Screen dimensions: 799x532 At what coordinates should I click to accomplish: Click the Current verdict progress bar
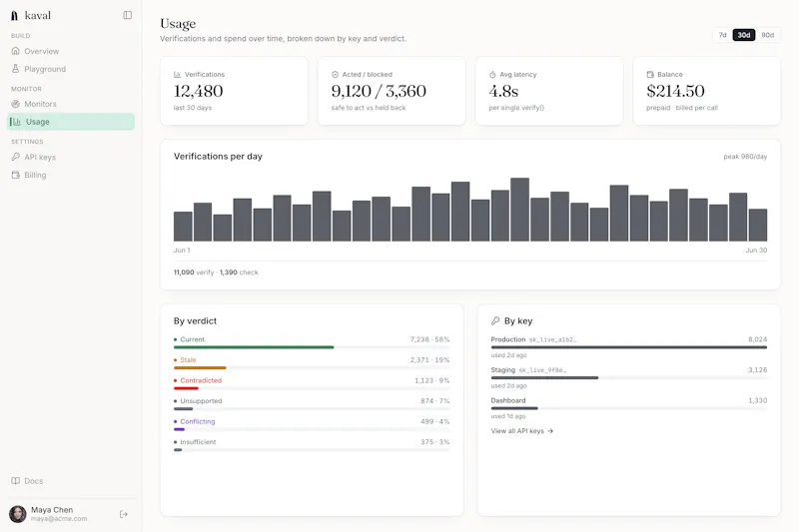pos(312,347)
